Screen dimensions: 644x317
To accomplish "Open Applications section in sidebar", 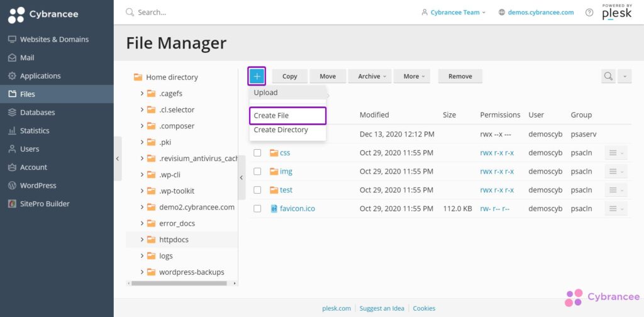I will (57, 76).
